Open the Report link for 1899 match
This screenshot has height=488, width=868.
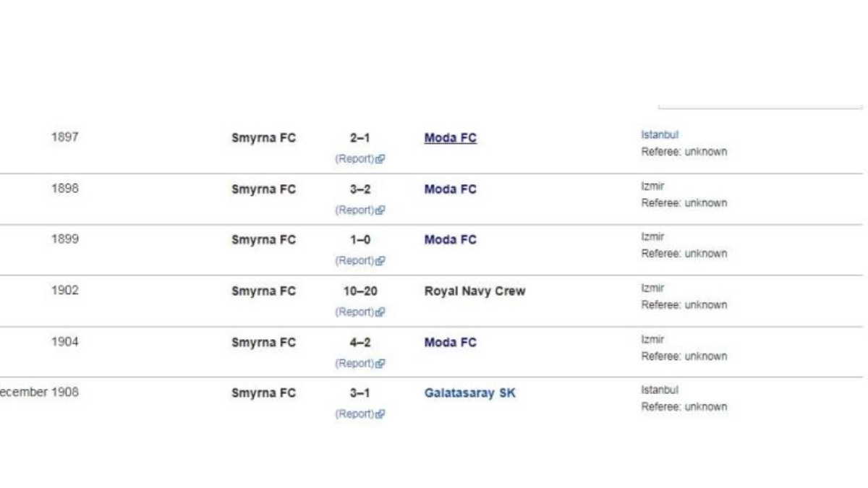[x=354, y=261]
